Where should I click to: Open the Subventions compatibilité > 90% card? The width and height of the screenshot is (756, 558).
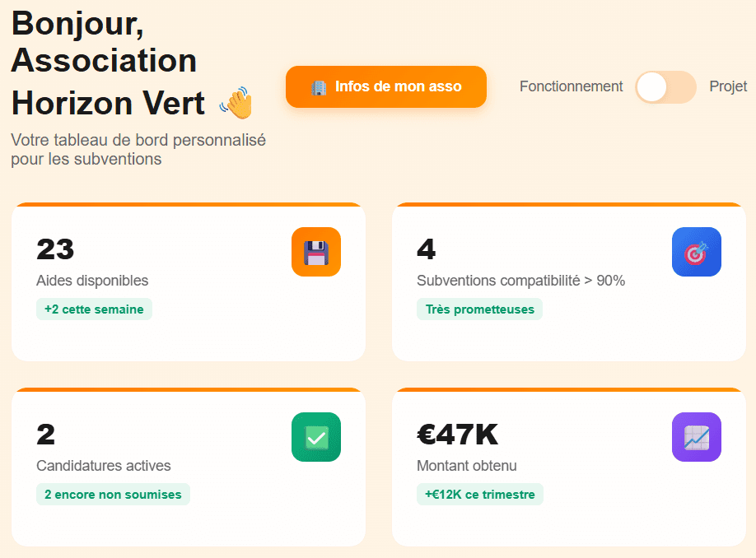click(569, 282)
